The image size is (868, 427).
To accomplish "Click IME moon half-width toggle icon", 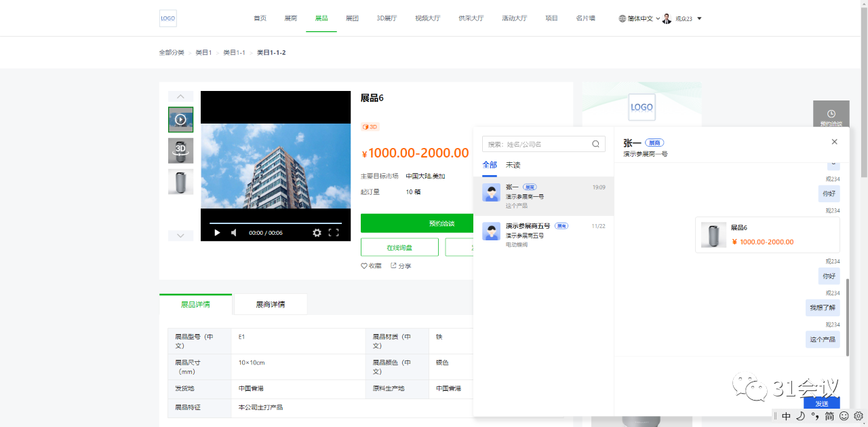I will (801, 416).
